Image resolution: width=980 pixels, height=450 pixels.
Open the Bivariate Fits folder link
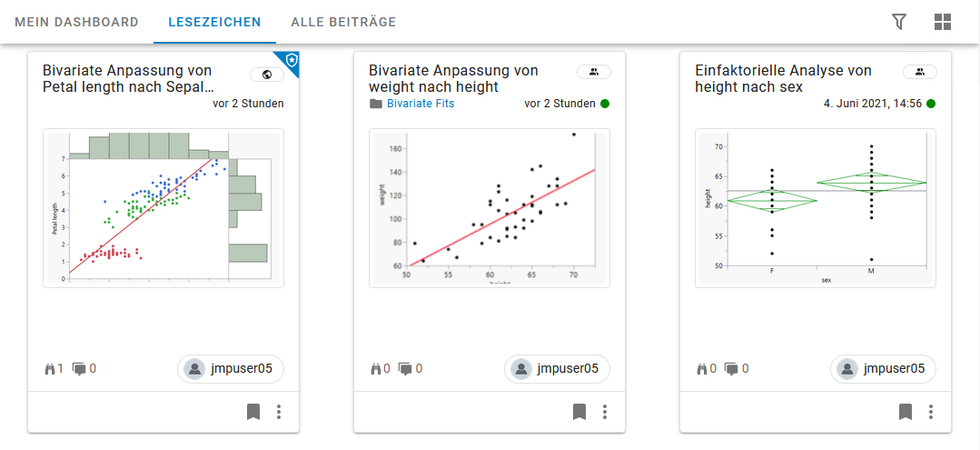[x=421, y=104]
